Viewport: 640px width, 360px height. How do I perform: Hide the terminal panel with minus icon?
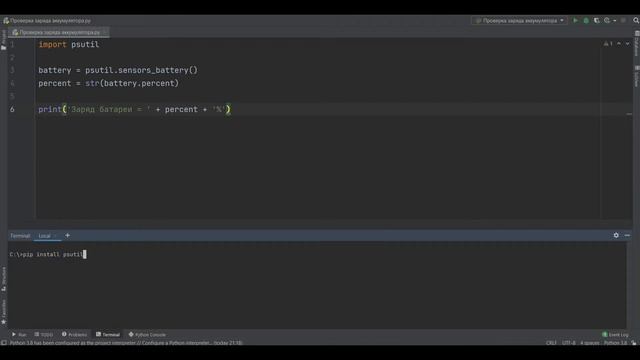[x=627, y=236]
